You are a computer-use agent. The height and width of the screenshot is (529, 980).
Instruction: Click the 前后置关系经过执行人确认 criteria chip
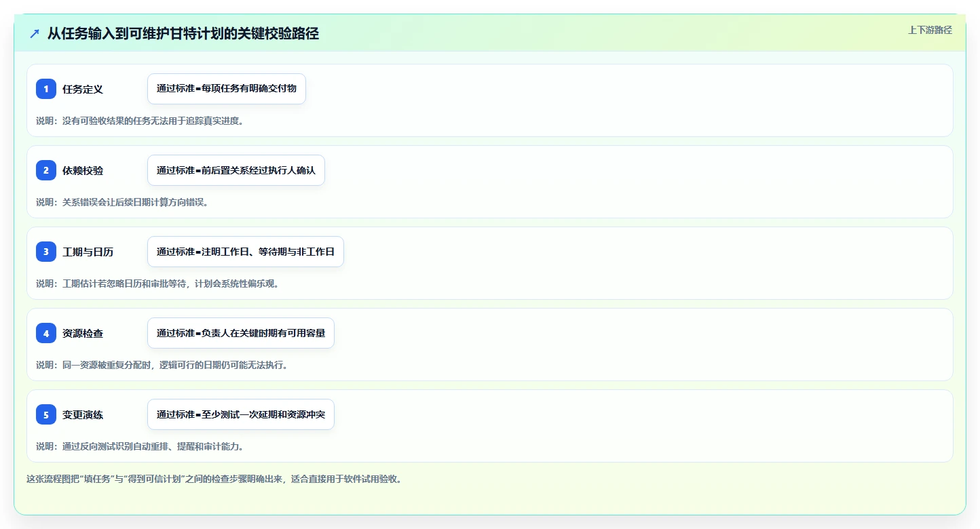(x=236, y=170)
